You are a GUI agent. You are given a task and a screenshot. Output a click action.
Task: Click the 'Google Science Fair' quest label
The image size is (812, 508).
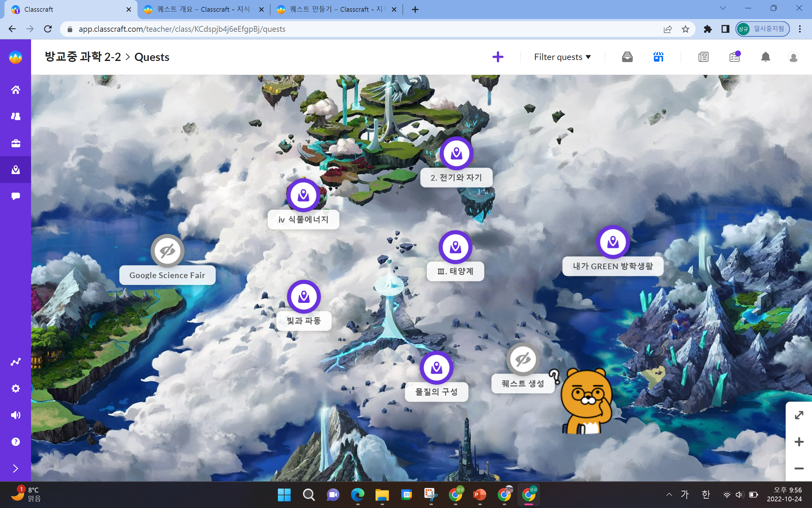[167, 275]
